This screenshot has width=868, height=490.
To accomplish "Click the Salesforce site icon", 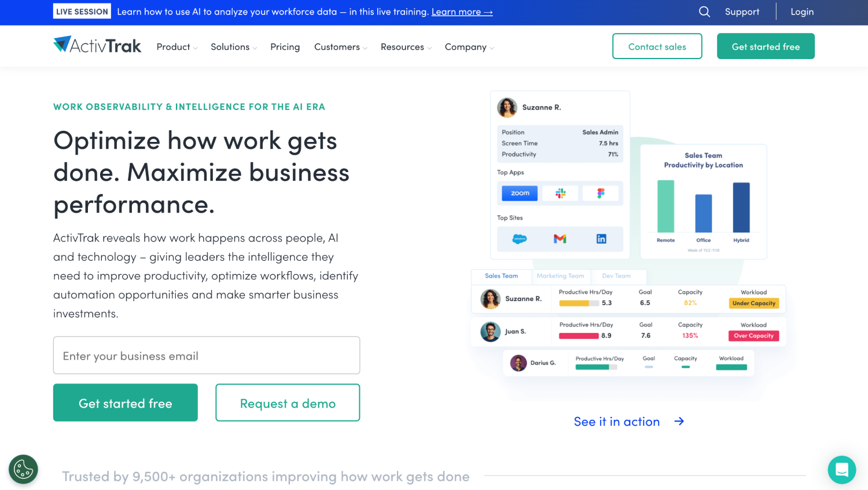I will click(520, 239).
